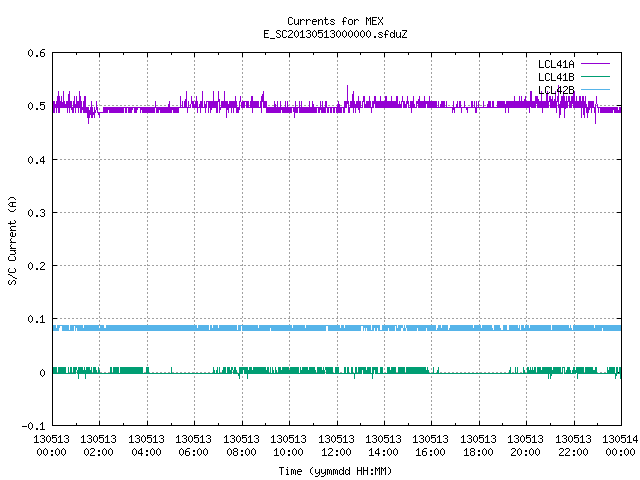640x480 pixels.
Task: Click the green LCL41B legend line sample
Action: (x=595, y=77)
